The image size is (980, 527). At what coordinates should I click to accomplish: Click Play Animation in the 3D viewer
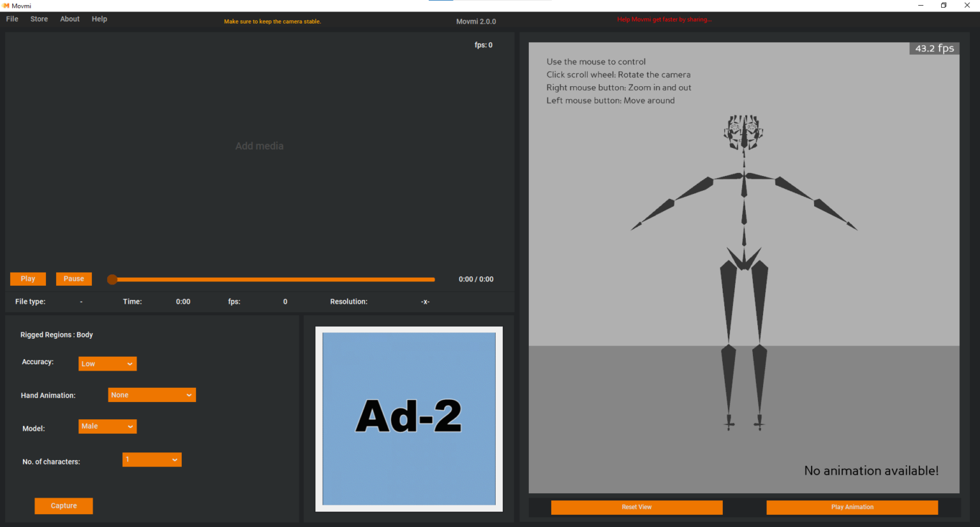pyautogui.click(x=852, y=507)
